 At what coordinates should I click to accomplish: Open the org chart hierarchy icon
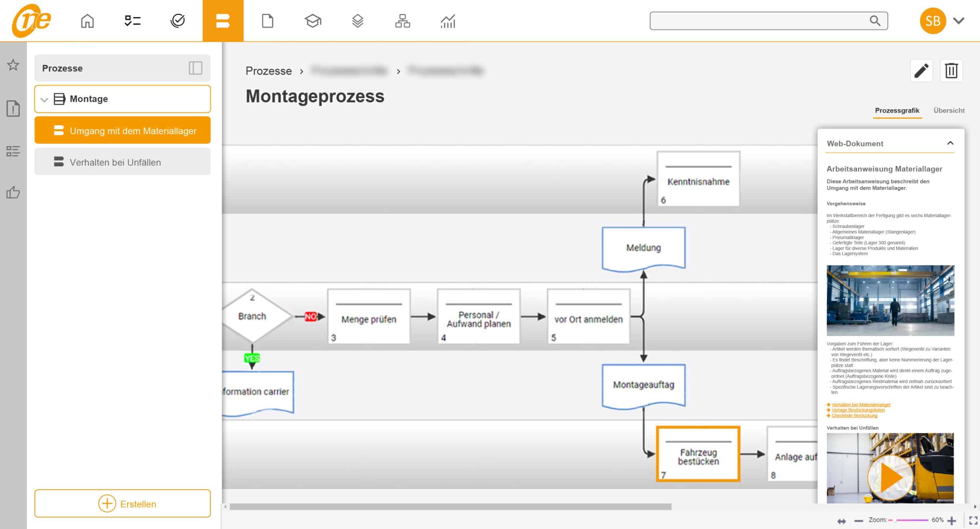tap(402, 21)
